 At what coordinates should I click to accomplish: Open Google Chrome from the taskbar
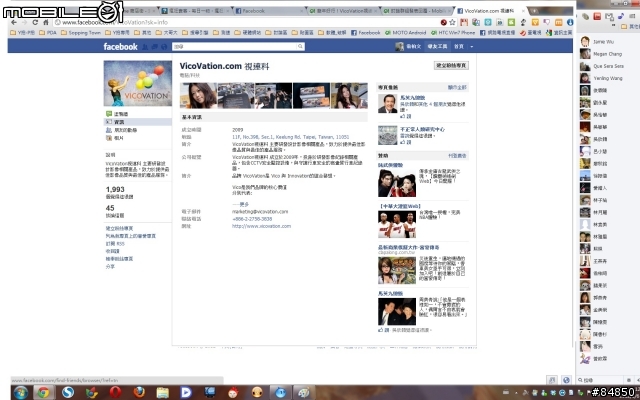(x=43, y=393)
